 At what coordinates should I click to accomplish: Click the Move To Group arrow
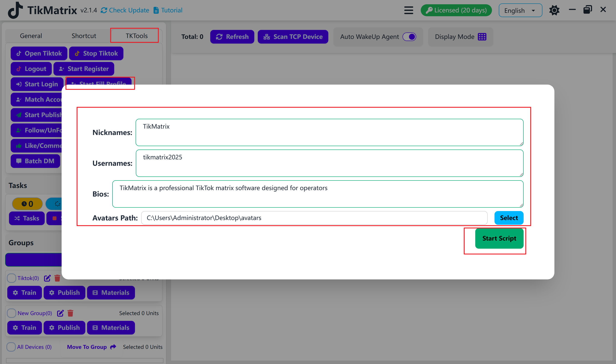point(113,347)
